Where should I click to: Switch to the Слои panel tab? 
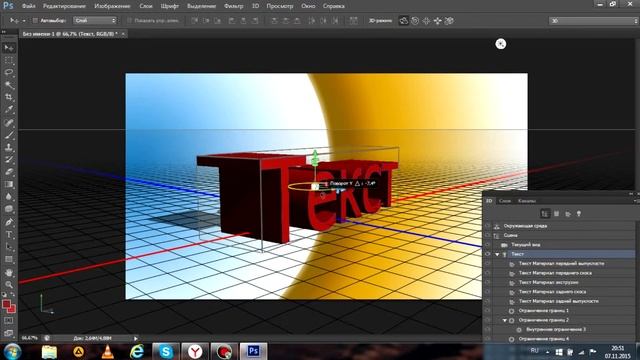tap(505, 201)
